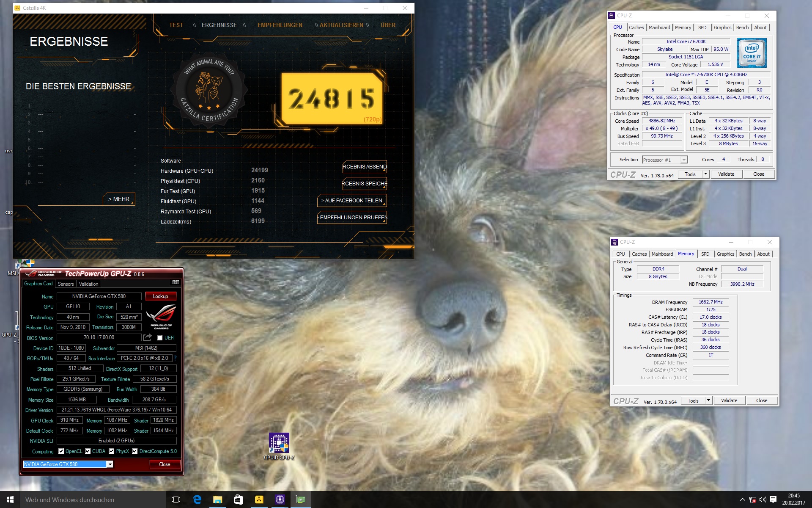Click the Windows search box in taskbar

pos(93,500)
